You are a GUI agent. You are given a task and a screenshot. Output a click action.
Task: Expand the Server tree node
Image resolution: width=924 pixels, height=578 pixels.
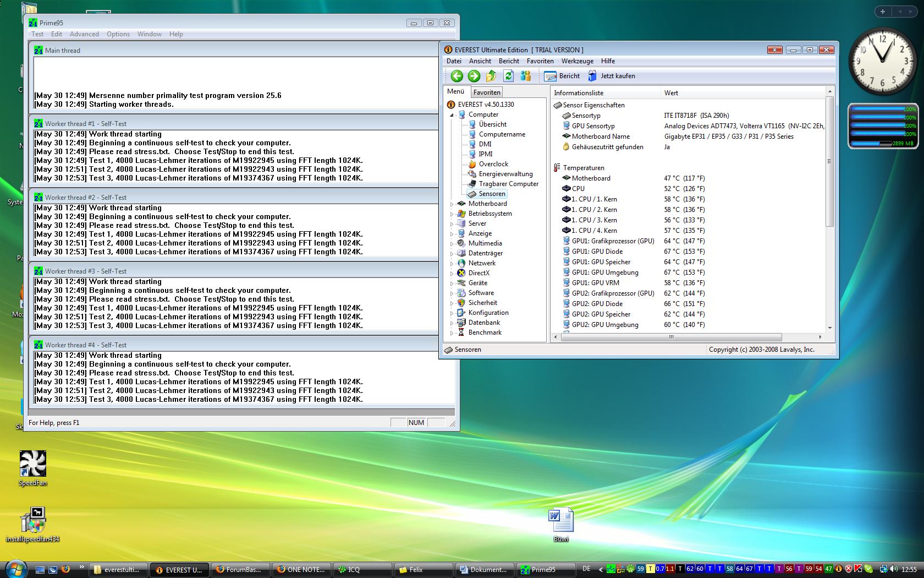tap(452, 223)
